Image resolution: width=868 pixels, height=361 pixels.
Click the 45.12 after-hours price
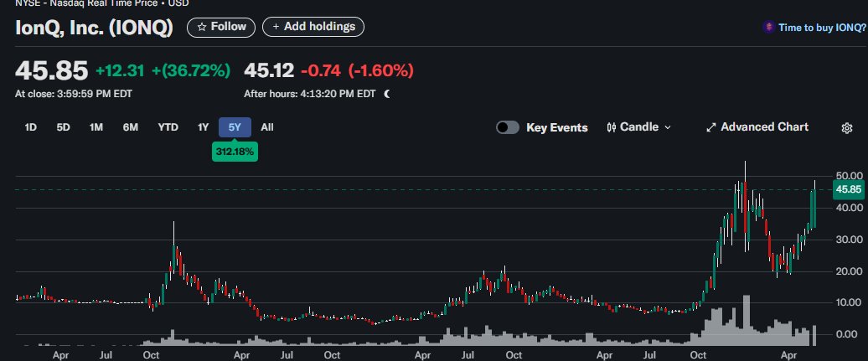269,71
